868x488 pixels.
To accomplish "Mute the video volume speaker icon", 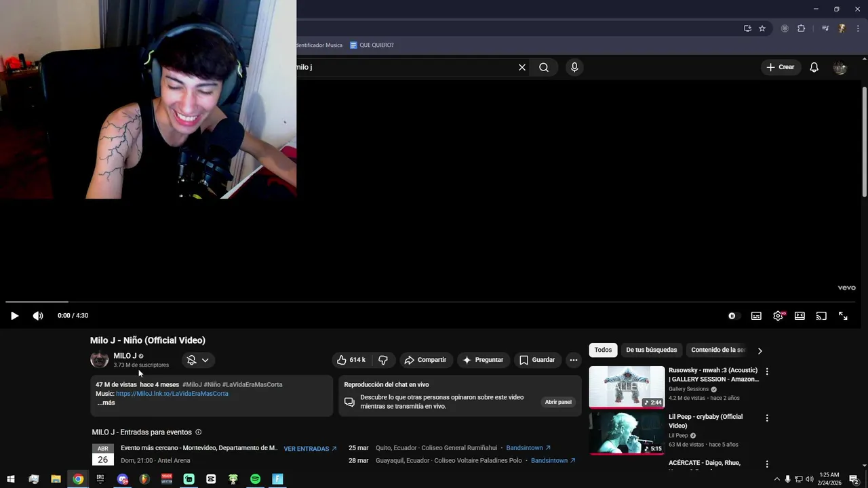I will point(38,316).
